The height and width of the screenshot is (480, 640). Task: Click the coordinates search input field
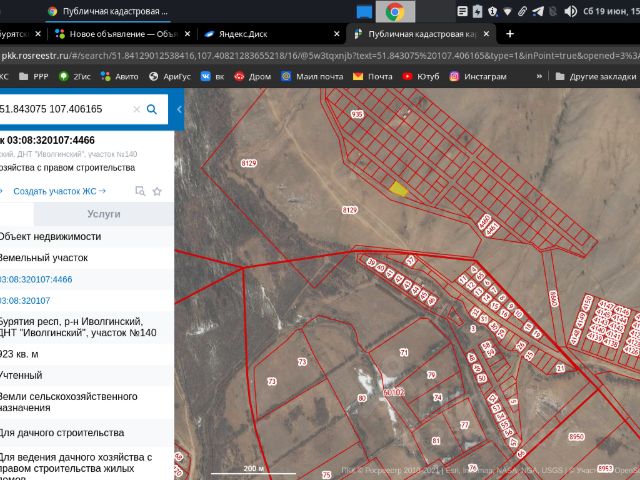[60, 109]
